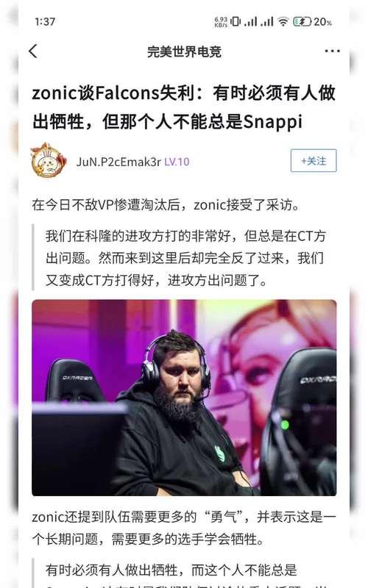Image resolution: width=368 pixels, height=588 pixels.
Task: Tap the LV.10 level badge
Action: [177, 162]
